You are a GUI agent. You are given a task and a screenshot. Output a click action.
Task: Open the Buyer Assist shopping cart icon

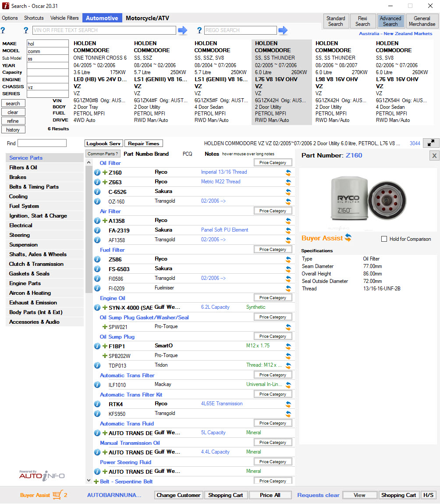point(57,495)
